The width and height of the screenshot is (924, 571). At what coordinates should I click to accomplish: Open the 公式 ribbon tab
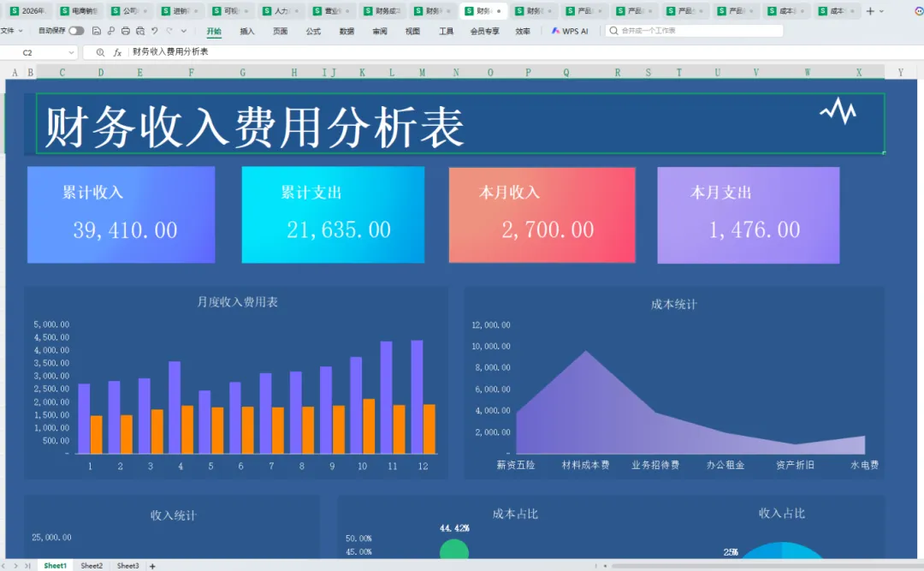click(x=313, y=32)
